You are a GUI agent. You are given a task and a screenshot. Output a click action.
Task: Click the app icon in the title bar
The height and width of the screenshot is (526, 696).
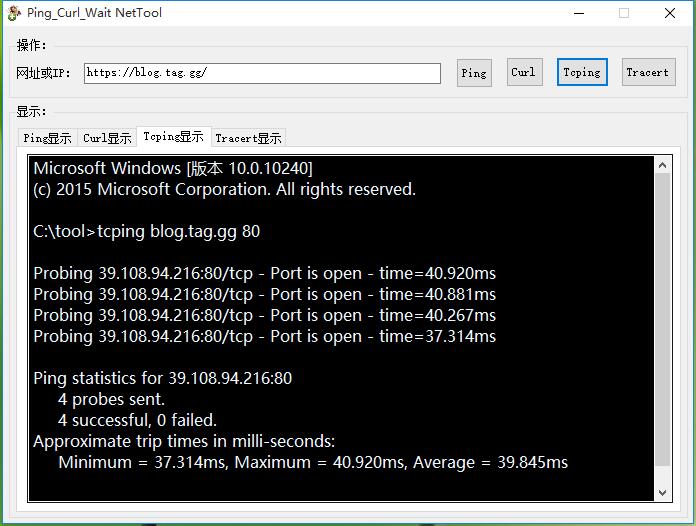tap(13, 13)
